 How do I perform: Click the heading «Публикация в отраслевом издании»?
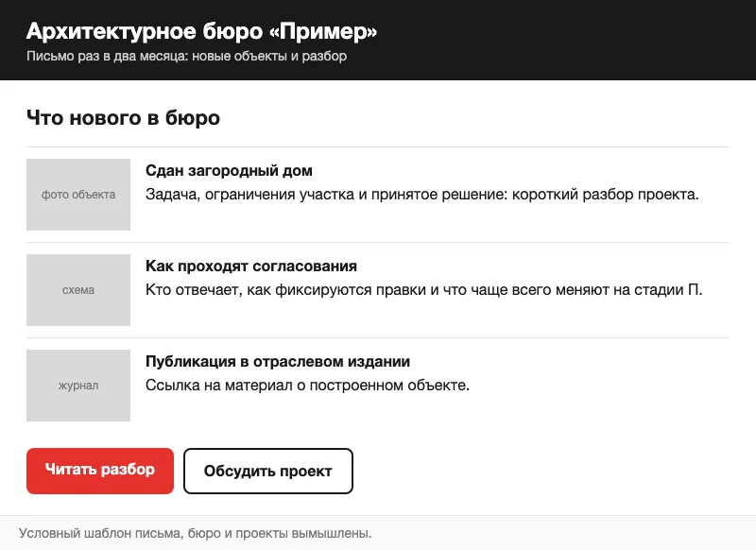click(278, 362)
